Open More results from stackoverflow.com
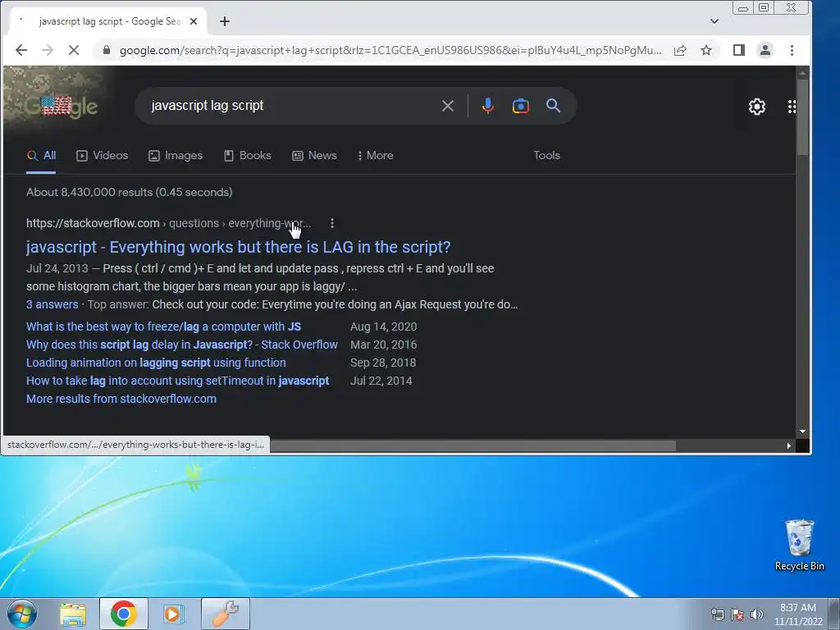Screen dimensions: 840x630 (121, 399)
